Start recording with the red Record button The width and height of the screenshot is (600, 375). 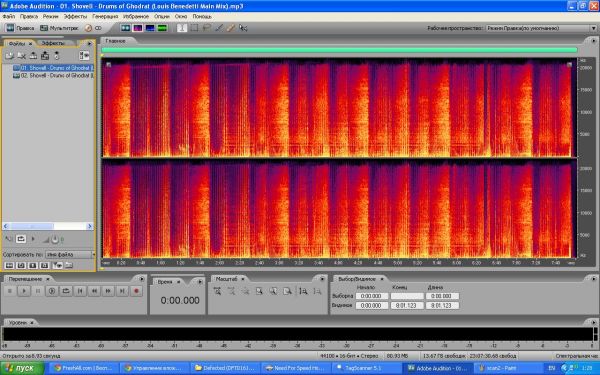(x=136, y=291)
